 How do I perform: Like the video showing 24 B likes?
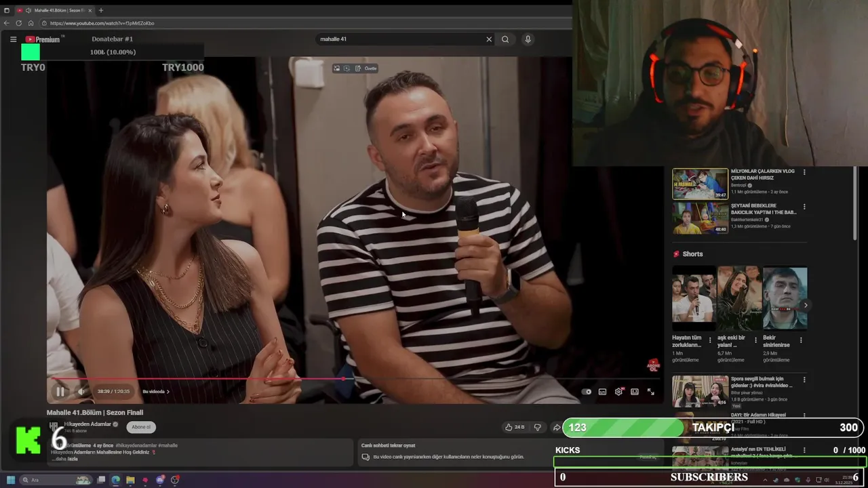tap(515, 427)
